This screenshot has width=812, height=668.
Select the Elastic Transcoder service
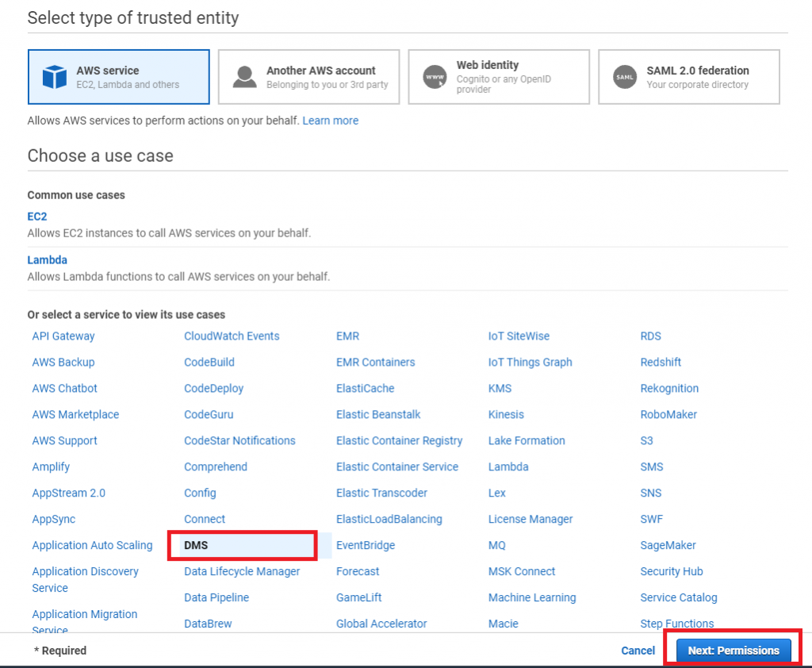[381, 493]
